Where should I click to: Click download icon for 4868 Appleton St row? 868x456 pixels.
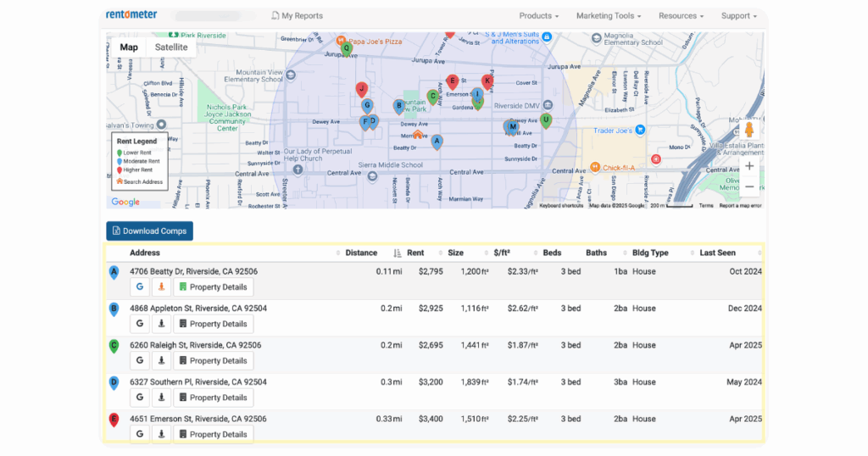(x=161, y=324)
